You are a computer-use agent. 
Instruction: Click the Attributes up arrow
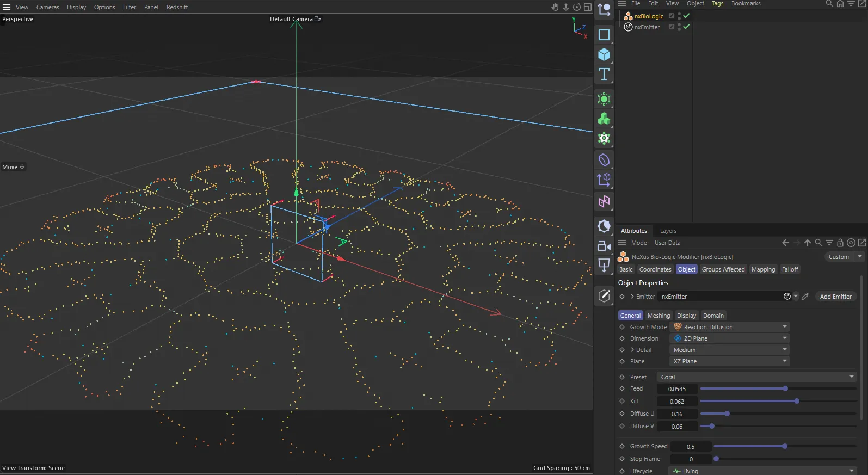point(808,243)
